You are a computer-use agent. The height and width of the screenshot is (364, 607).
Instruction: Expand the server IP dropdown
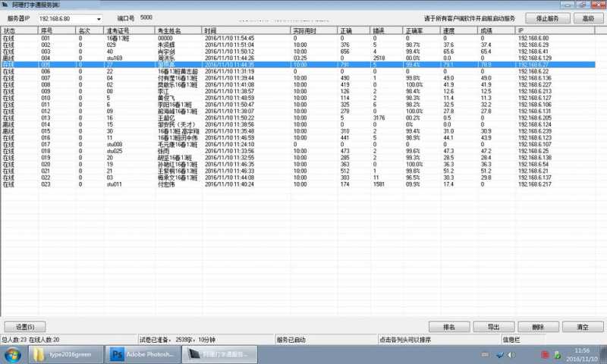[99, 19]
